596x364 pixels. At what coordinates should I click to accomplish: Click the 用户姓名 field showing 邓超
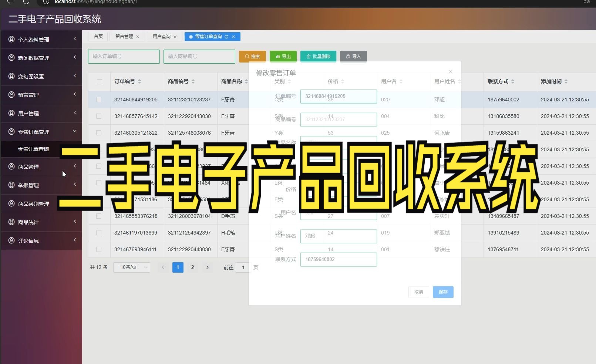pos(339,236)
